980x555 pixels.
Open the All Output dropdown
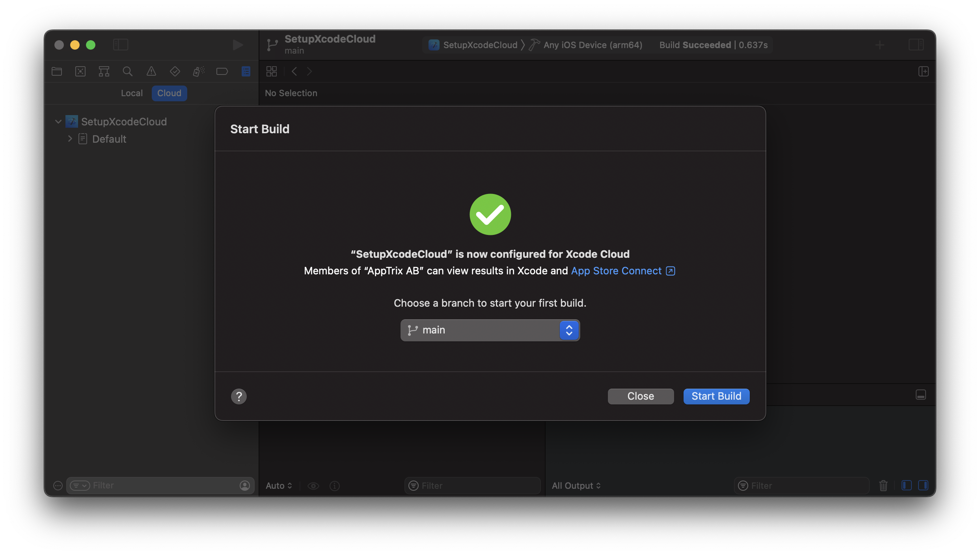[x=576, y=486]
